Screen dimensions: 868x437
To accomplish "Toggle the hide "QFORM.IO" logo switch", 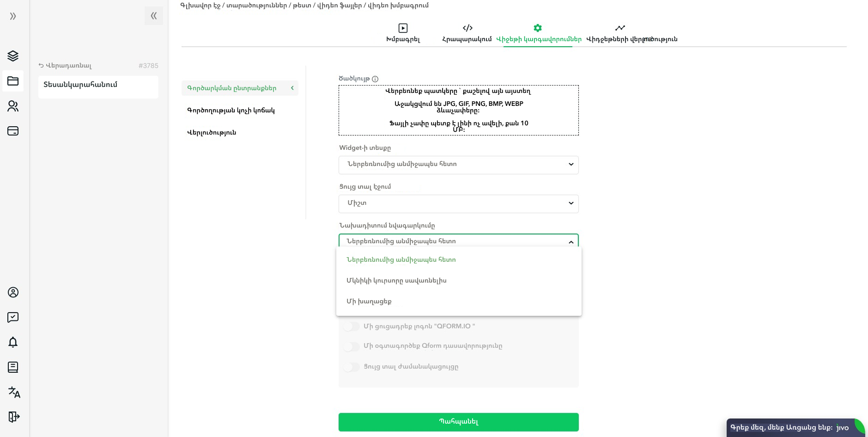I will coord(352,326).
